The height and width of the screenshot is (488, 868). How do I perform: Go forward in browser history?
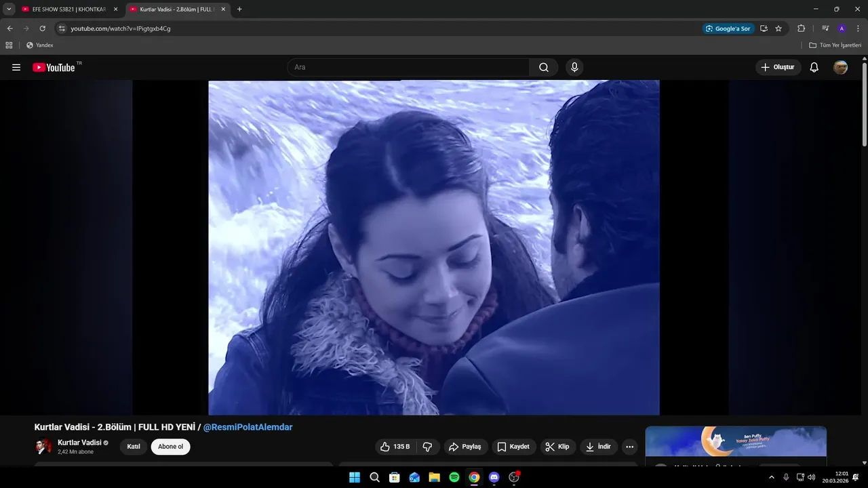(26, 28)
